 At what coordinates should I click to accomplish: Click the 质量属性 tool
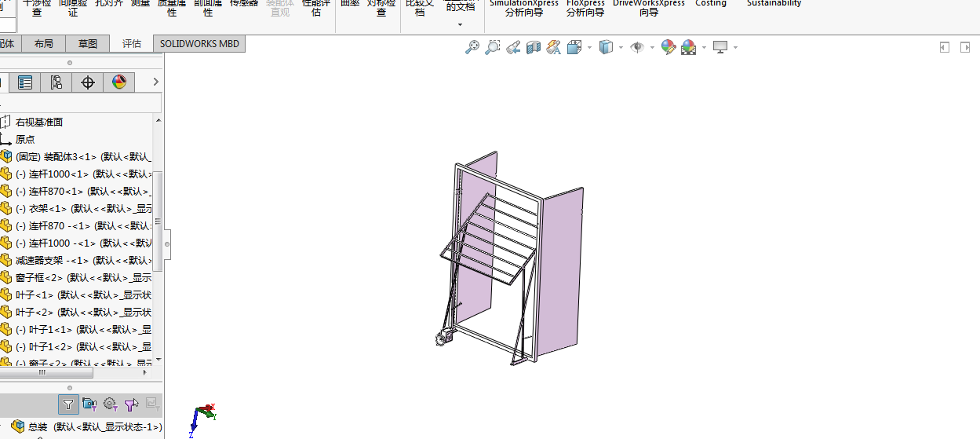172,8
